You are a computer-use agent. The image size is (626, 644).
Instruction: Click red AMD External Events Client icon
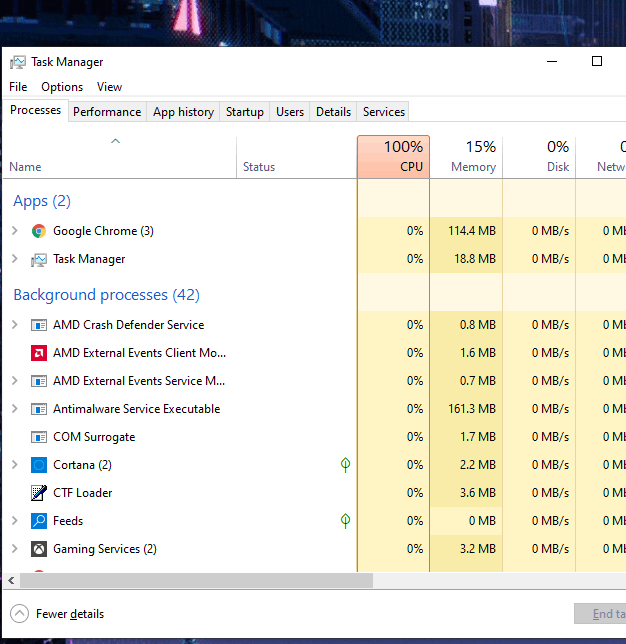coord(39,353)
